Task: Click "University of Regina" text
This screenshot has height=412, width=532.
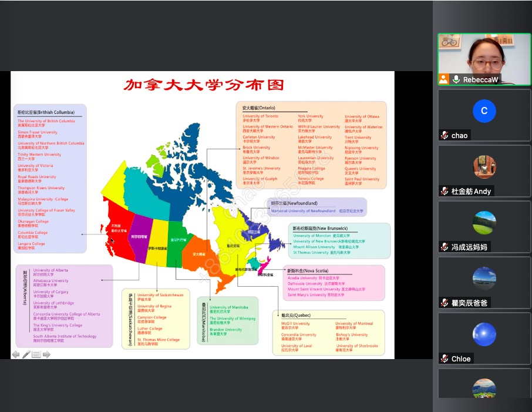Action: click(x=154, y=306)
